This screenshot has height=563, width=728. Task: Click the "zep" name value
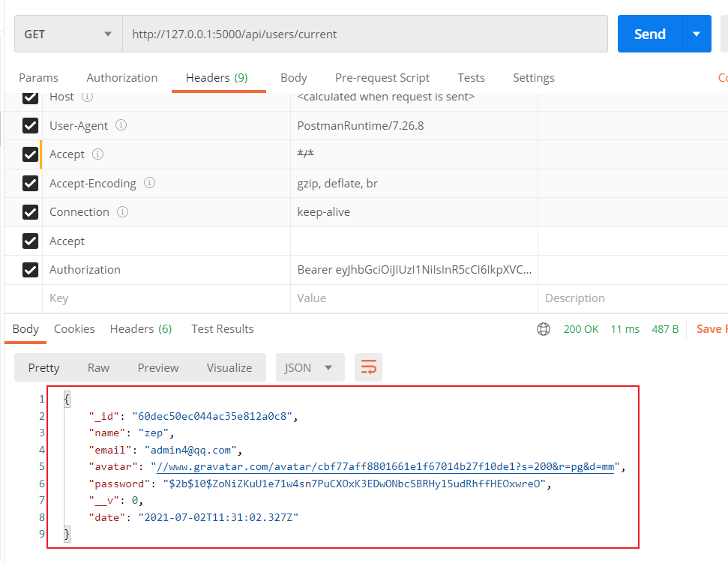(x=154, y=433)
